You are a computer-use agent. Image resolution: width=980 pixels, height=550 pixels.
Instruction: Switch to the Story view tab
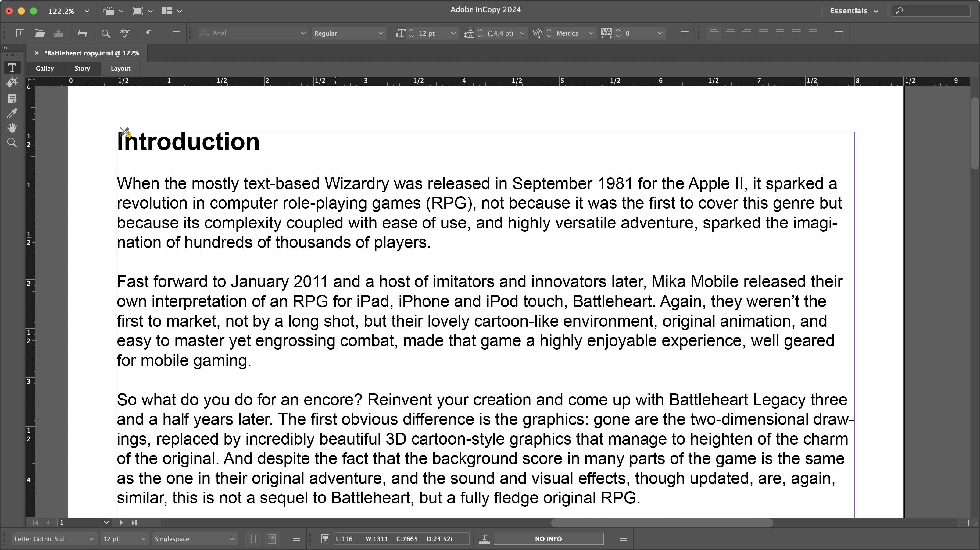coord(81,68)
